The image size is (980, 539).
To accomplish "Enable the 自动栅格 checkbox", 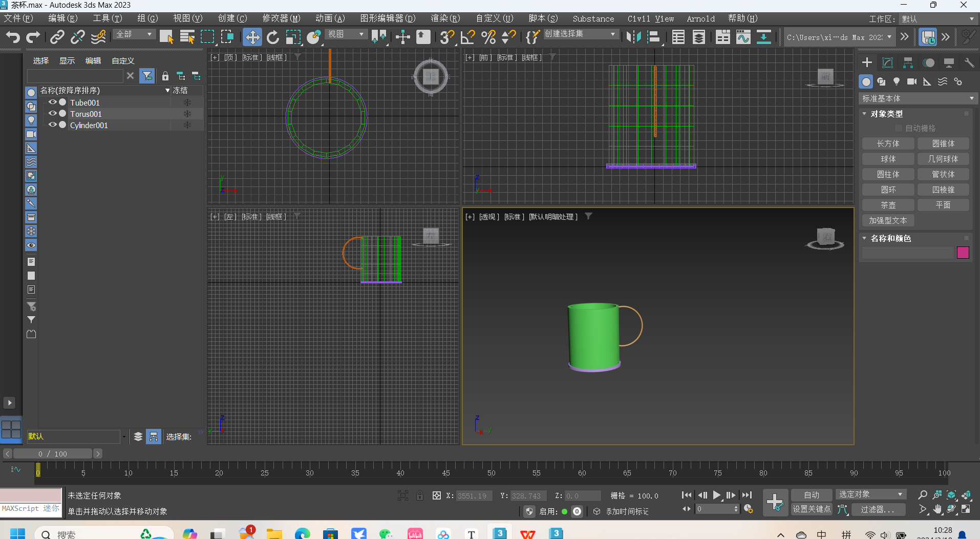I will pos(898,128).
